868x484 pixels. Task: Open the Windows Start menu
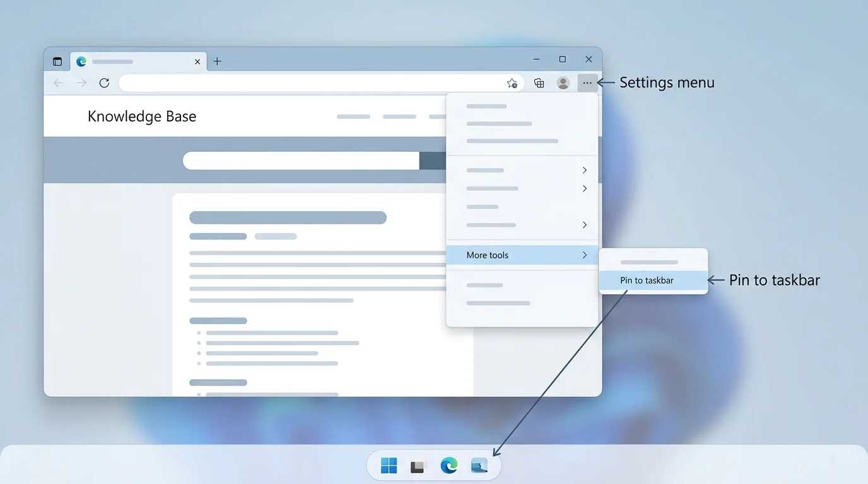tap(389, 466)
